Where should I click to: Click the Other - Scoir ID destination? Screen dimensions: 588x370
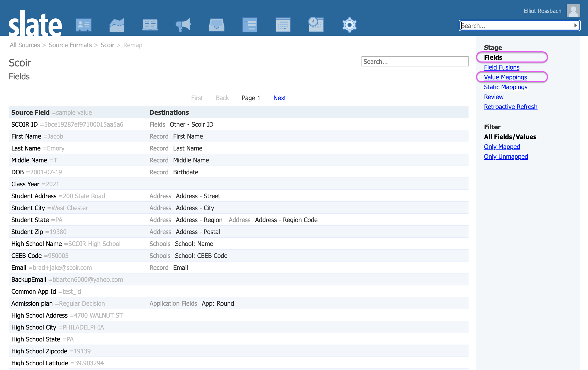click(192, 124)
